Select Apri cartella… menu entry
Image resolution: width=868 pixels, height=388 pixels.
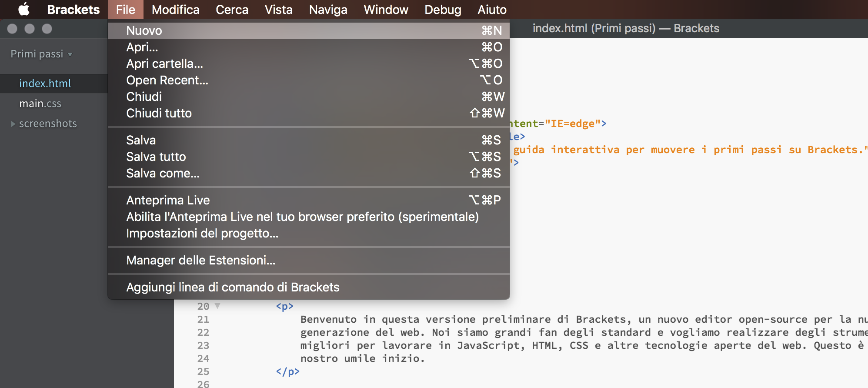[x=164, y=64]
